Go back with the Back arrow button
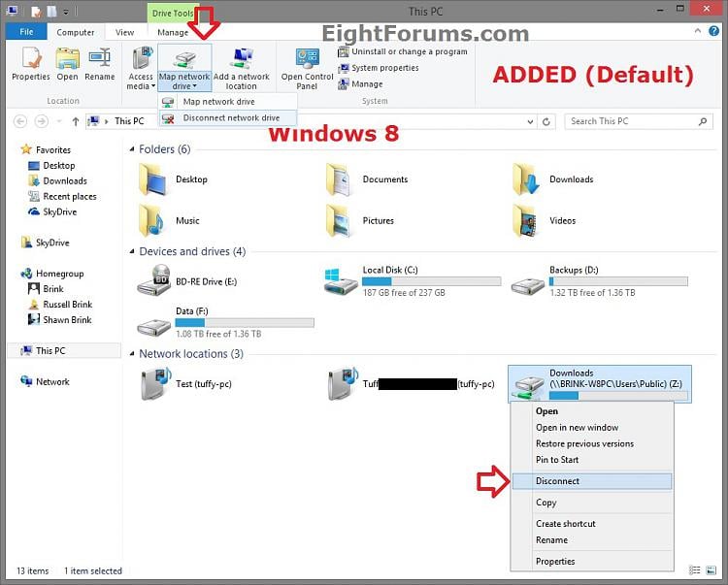The width and height of the screenshot is (728, 585). tap(20, 121)
